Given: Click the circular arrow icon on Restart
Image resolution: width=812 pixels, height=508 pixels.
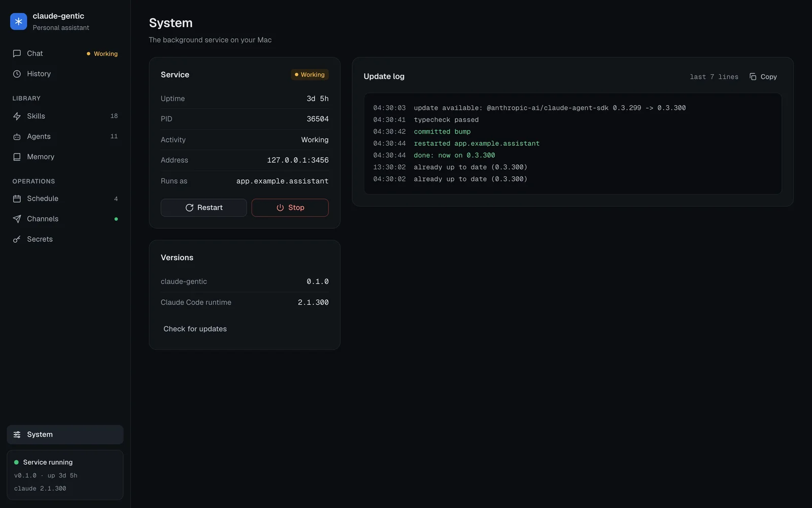Looking at the screenshot, I should 189,208.
